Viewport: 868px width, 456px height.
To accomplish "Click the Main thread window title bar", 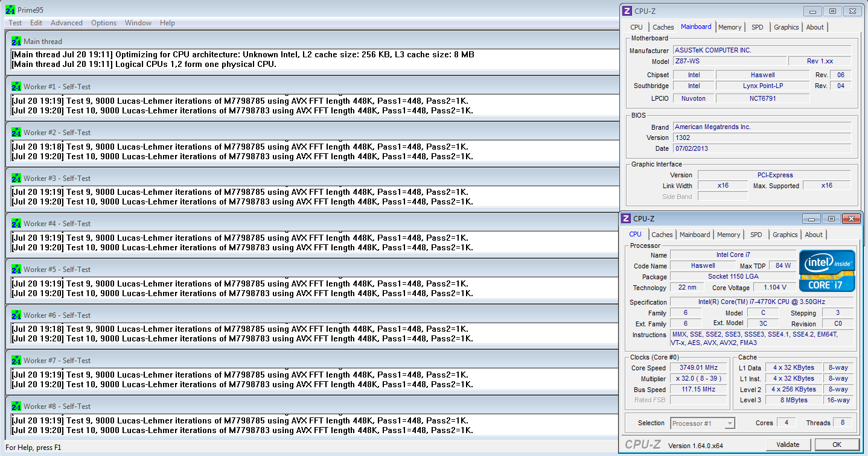I will pos(311,41).
